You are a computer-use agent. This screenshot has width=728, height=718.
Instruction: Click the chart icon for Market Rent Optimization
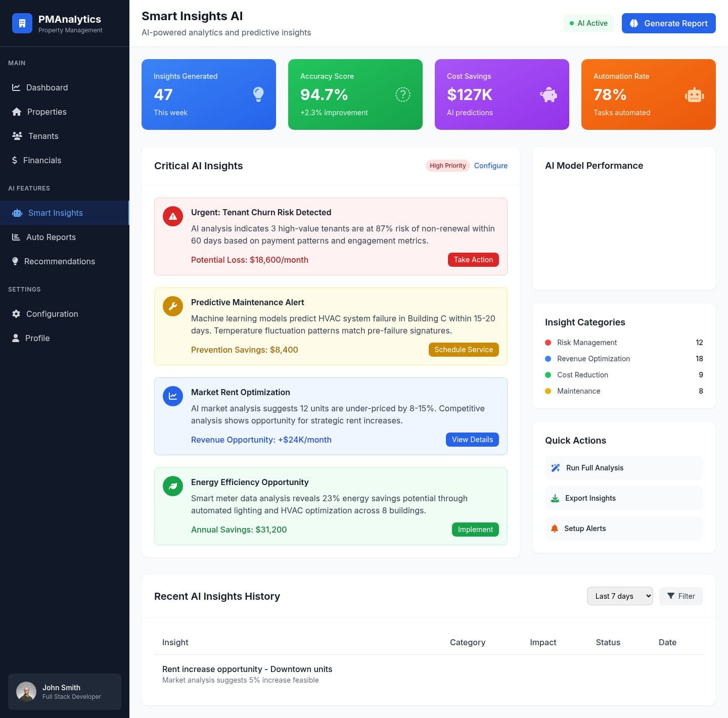(173, 396)
